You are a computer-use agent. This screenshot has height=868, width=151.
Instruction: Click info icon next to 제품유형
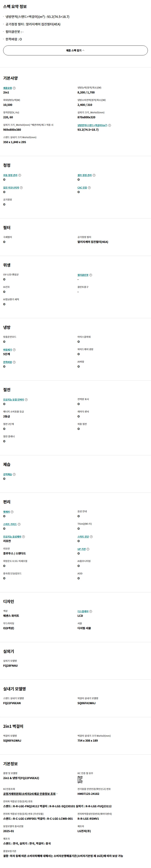[14, 88]
